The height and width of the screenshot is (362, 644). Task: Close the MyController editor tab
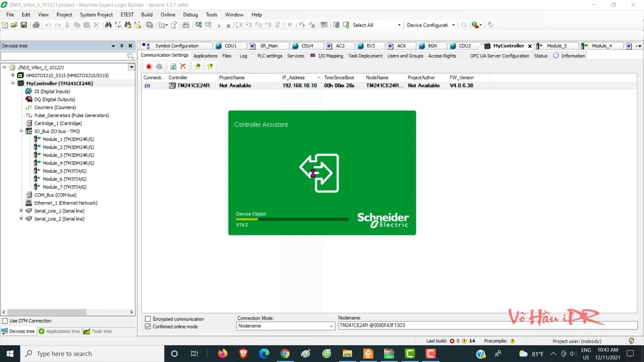[x=530, y=46]
